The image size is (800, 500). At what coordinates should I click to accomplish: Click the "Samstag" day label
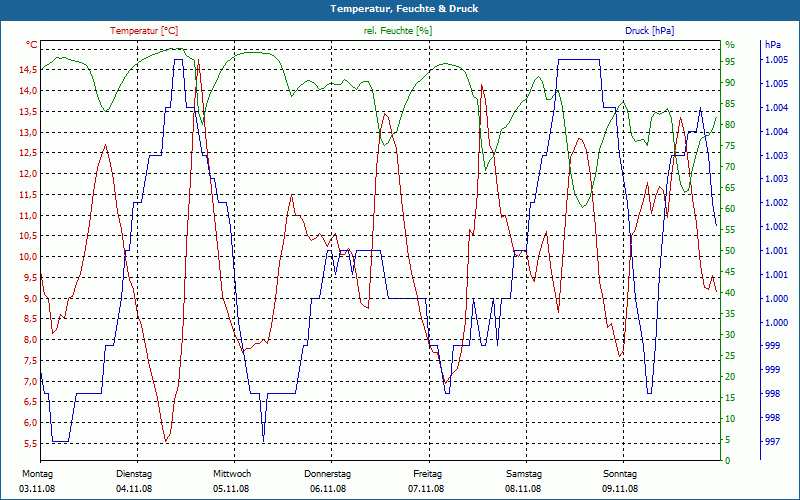[x=524, y=474]
